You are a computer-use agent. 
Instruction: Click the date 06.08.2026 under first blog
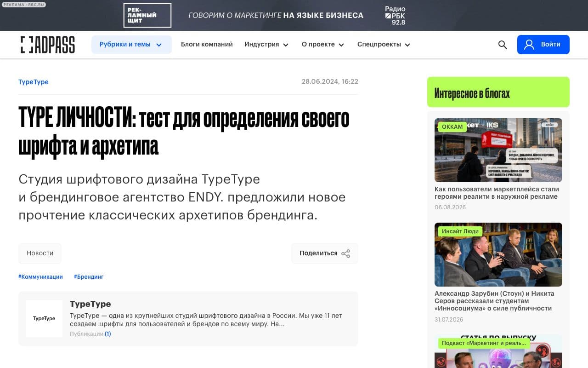tap(450, 207)
